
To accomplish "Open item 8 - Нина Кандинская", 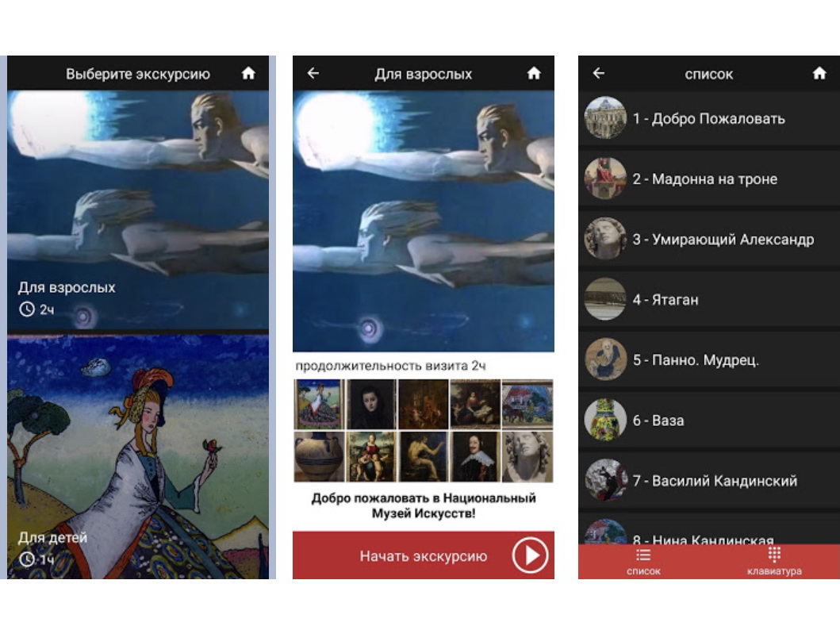I will click(x=709, y=530).
